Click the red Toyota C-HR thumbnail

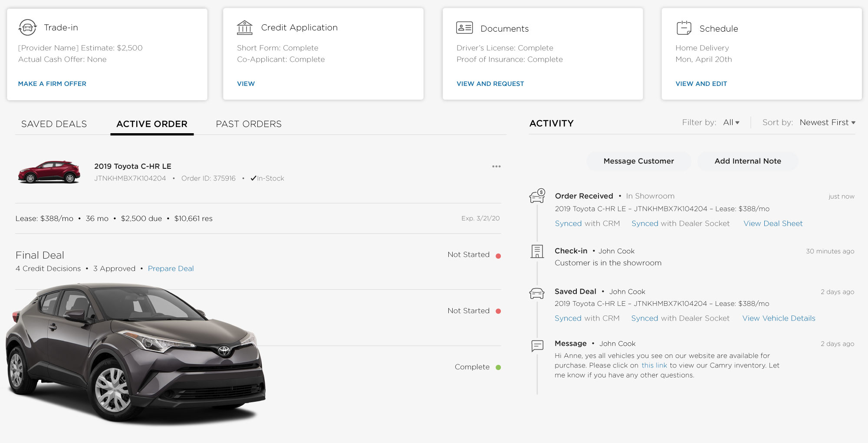coord(49,172)
